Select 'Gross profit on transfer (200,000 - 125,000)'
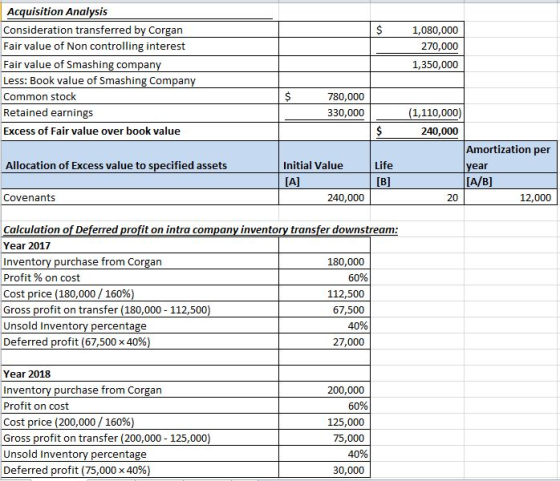560x481 pixels. click(107, 438)
